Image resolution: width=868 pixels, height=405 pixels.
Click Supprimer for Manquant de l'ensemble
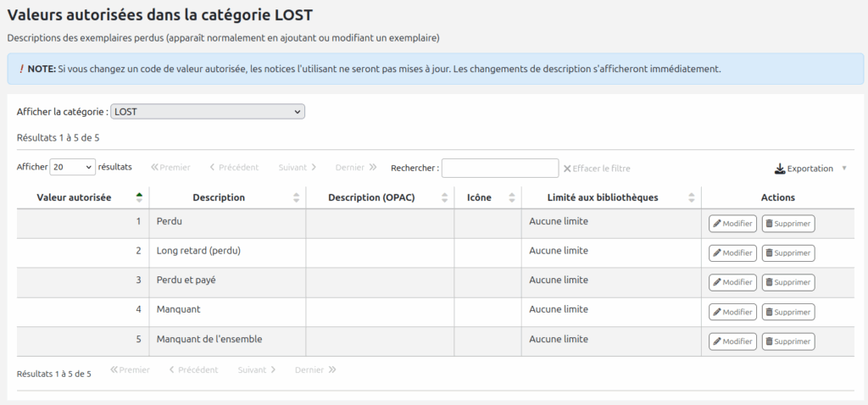(x=788, y=341)
